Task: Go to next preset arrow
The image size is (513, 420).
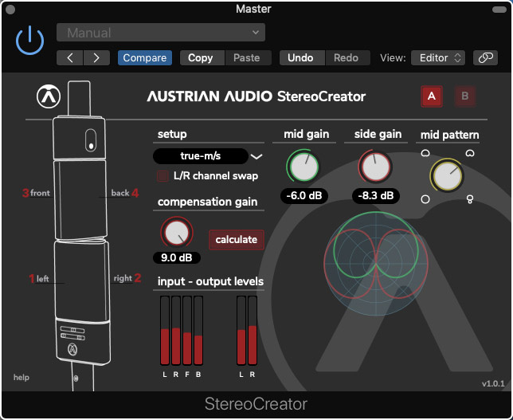Action: 96,58
